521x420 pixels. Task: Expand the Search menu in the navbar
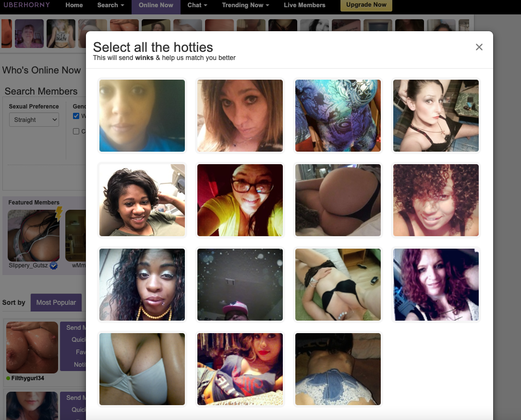[x=110, y=5]
